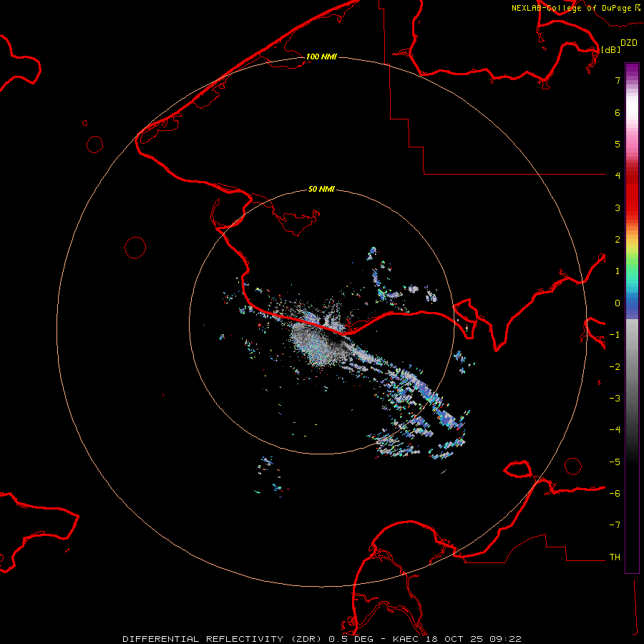The height and width of the screenshot is (644, 644).
Task: Click the "7" value on color scale
Action: 618,80
